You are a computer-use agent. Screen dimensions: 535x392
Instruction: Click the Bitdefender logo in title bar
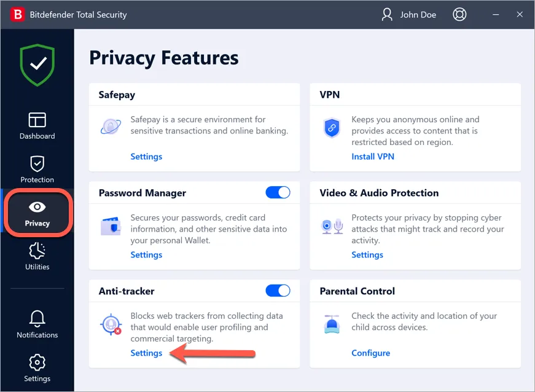pos(18,14)
